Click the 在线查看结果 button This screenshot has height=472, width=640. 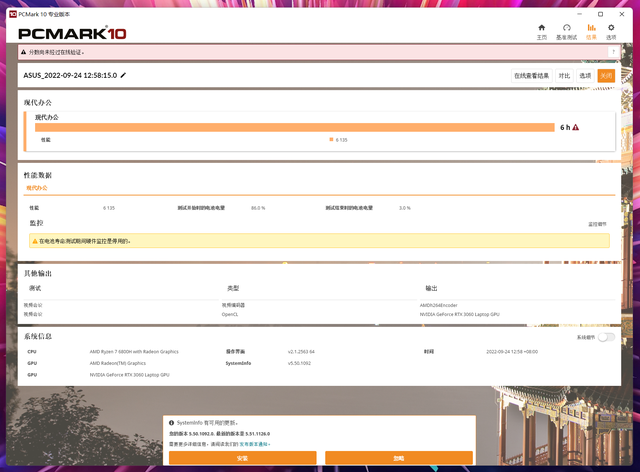coord(531,76)
